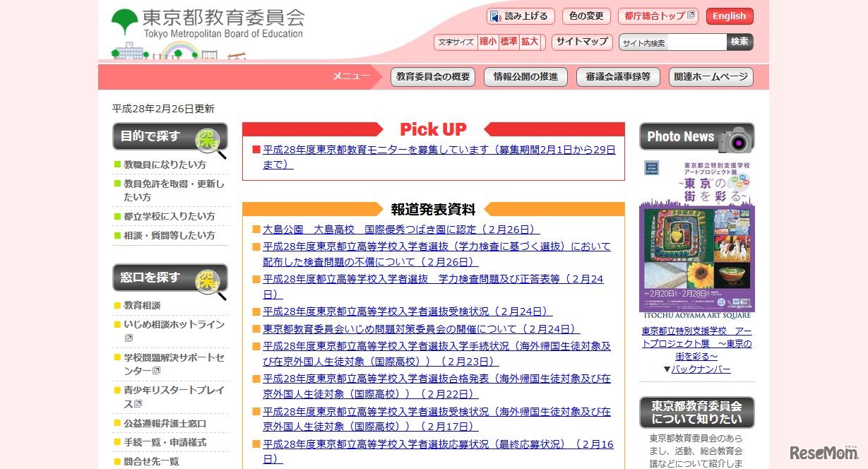Open 公益通報弁護士窓口 link
868x469 pixels.
[165, 423]
